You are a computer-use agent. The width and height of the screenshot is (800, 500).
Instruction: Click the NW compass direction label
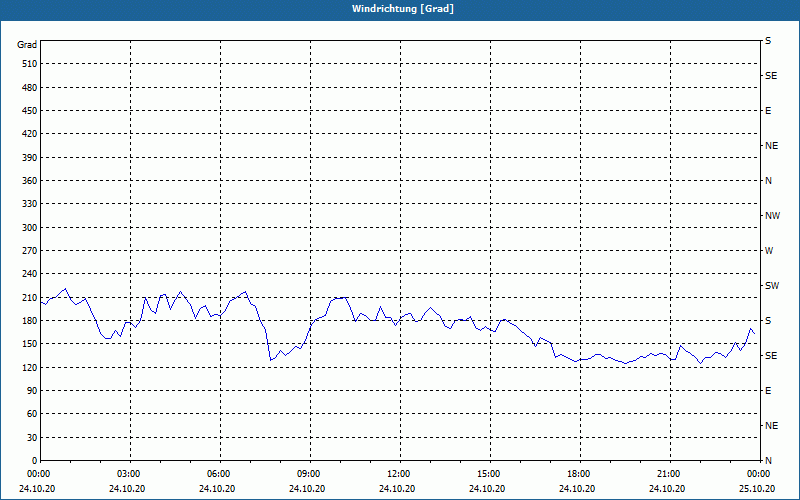click(x=772, y=216)
